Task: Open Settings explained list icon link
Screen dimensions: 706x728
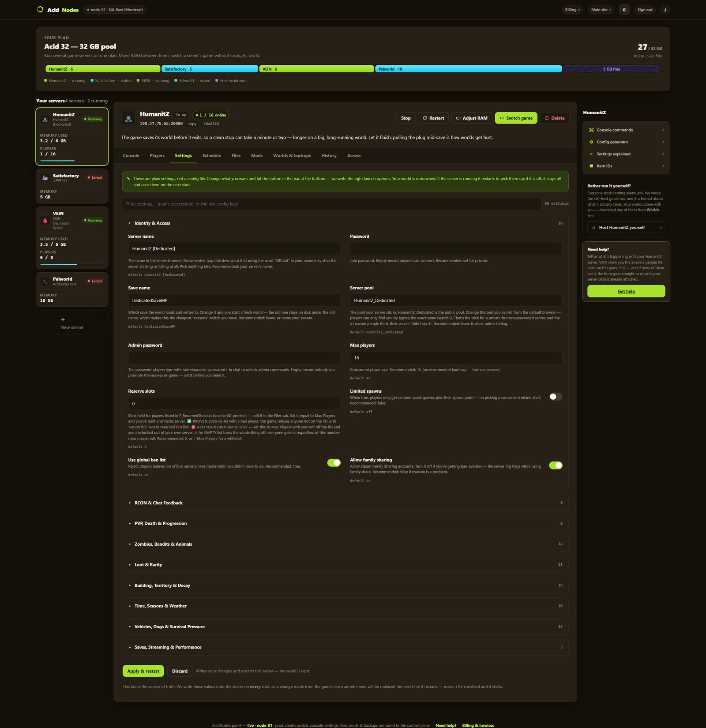Action: point(626,154)
